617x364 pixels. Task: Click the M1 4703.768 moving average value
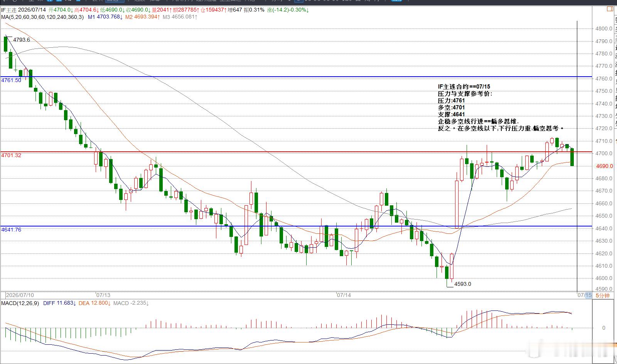pyautogui.click(x=105, y=17)
